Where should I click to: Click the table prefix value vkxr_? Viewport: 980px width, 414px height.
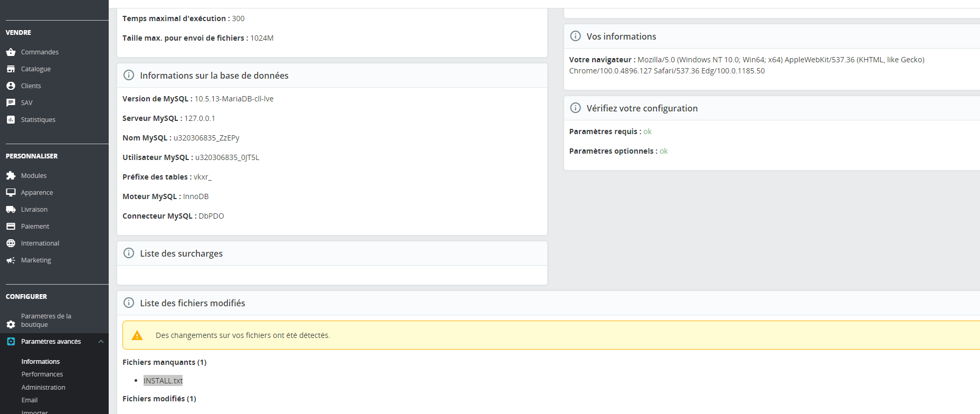click(x=203, y=177)
